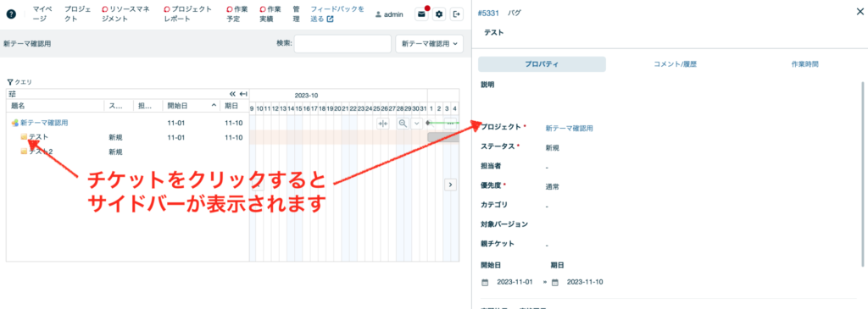Click the green project Gantt bar

[442, 123]
